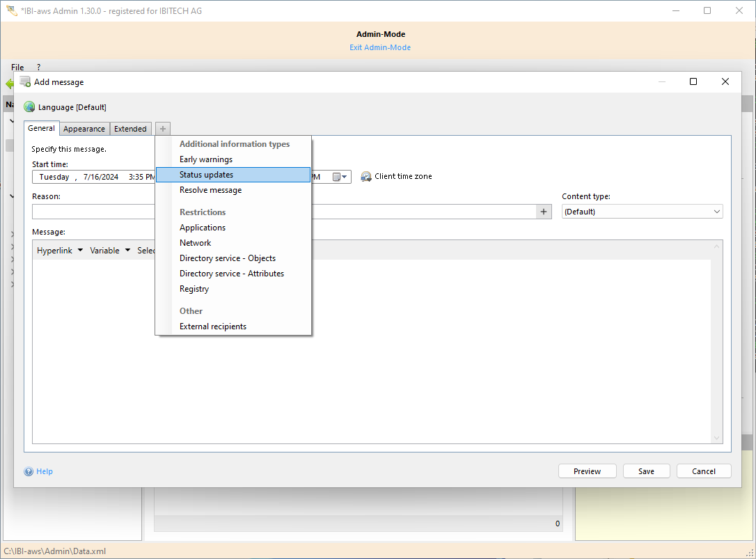
Task: Click the plus tab to add information
Action: [x=162, y=129]
